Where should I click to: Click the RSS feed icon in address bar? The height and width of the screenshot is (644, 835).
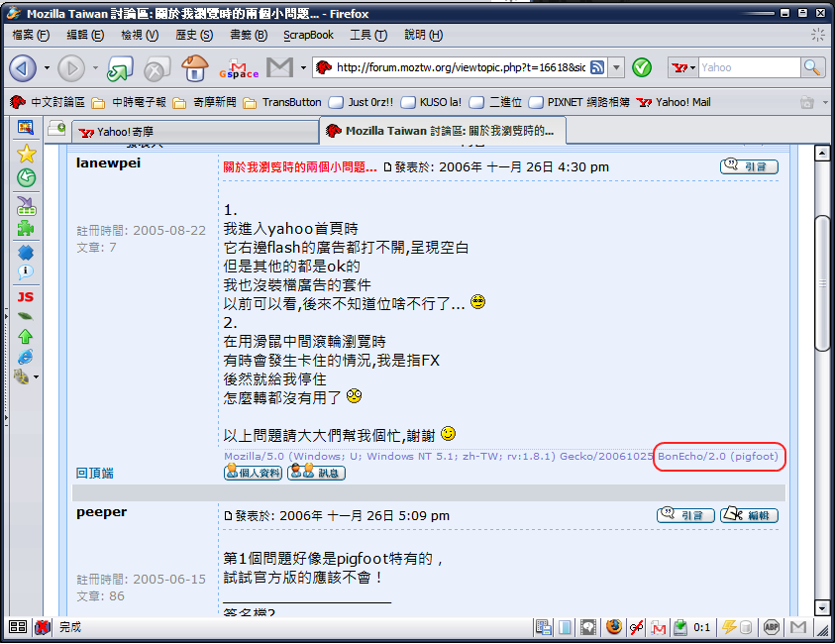[597, 67]
